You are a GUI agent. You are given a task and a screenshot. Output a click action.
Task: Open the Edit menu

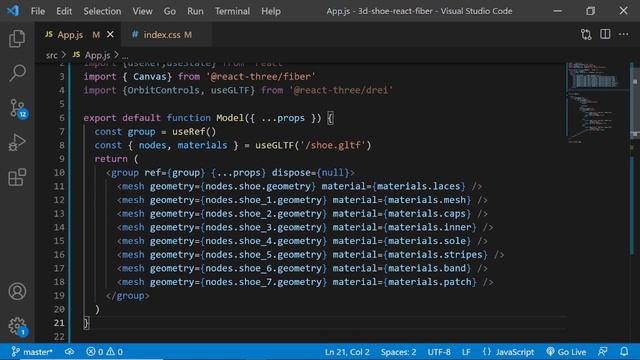tap(64, 11)
